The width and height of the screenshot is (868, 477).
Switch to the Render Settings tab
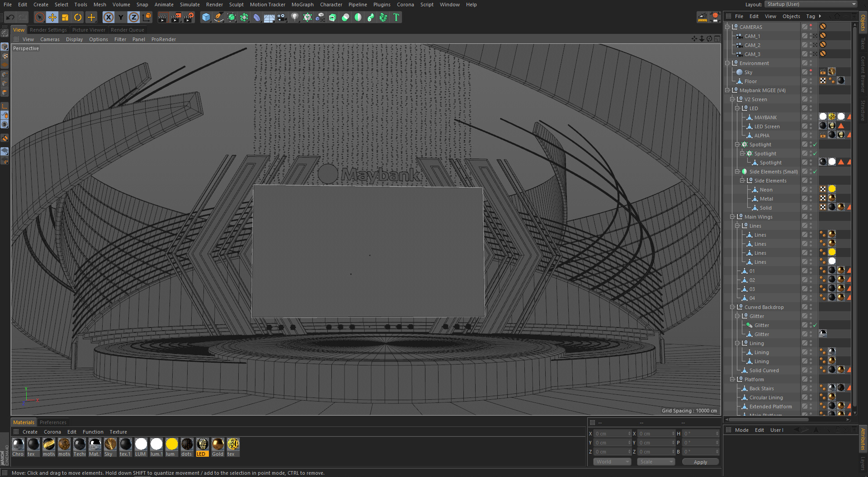48,30
